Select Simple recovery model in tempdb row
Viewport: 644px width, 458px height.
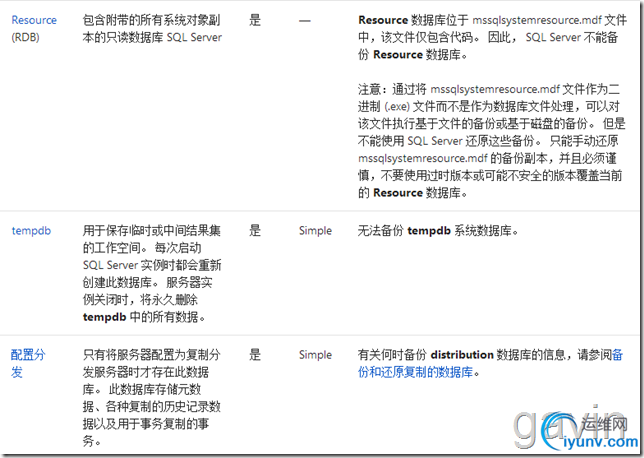pyautogui.click(x=315, y=231)
